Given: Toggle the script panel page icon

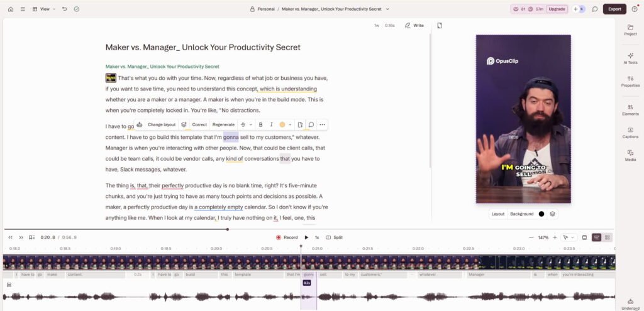Looking at the screenshot, I should (440, 25).
